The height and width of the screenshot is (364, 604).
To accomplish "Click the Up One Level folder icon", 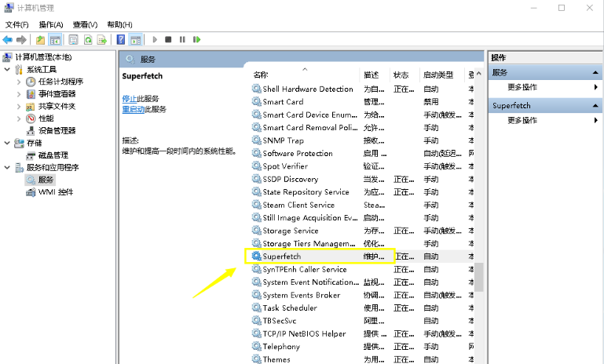I will pos(41,39).
